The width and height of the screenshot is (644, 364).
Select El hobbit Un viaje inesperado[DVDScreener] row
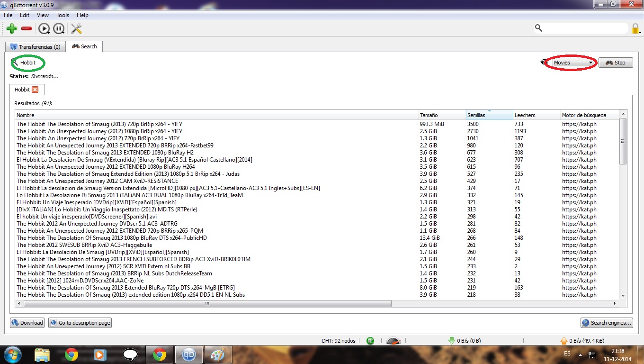pos(317,217)
